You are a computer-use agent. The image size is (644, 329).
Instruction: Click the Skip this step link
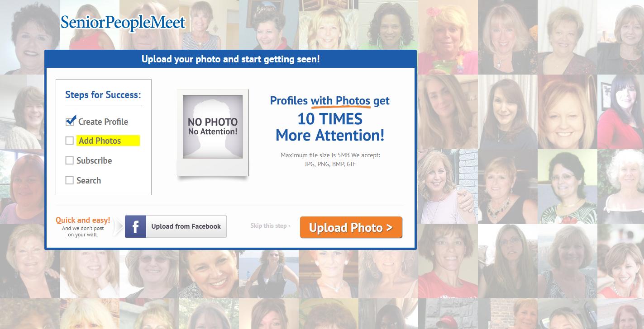[270, 226]
